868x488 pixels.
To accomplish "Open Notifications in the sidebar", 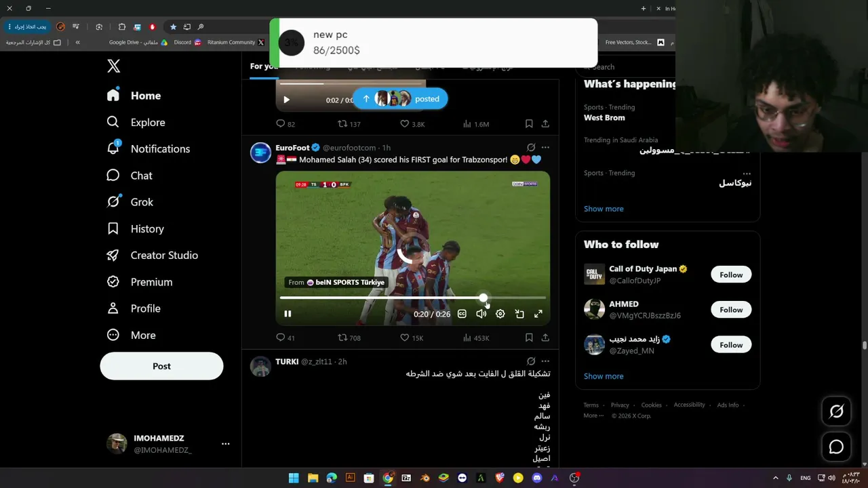I will pyautogui.click(x=148, y=148).
